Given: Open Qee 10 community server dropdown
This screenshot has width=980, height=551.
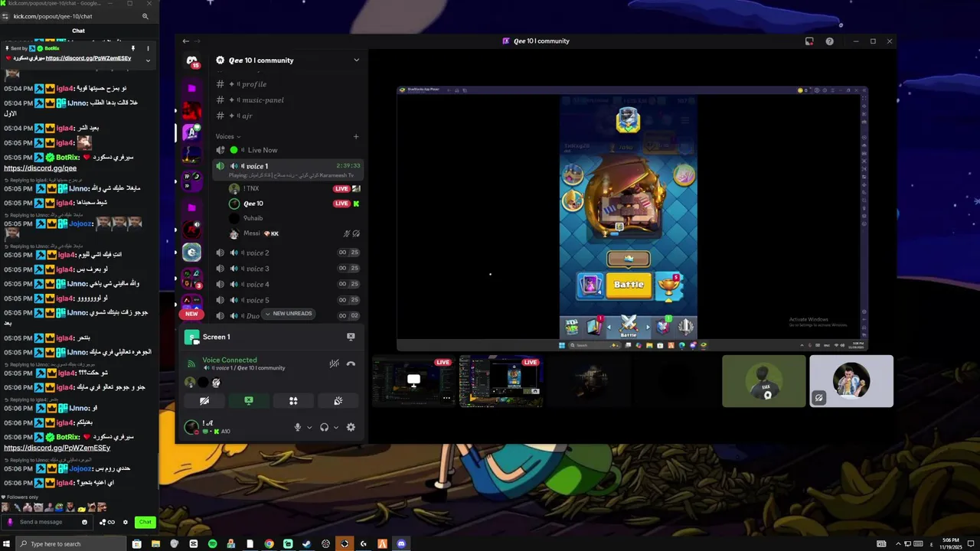Looking at the screenshot, I should (356, 60).
